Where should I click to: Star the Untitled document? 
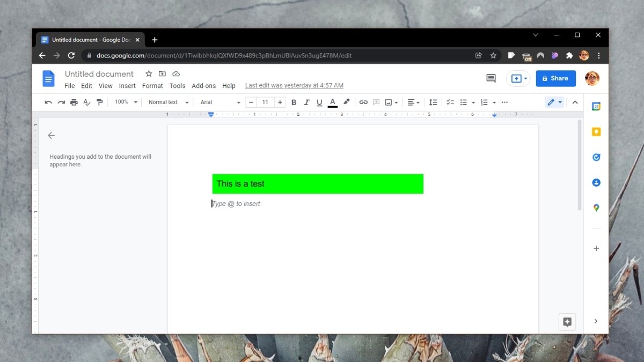click(x=149, y=74)
